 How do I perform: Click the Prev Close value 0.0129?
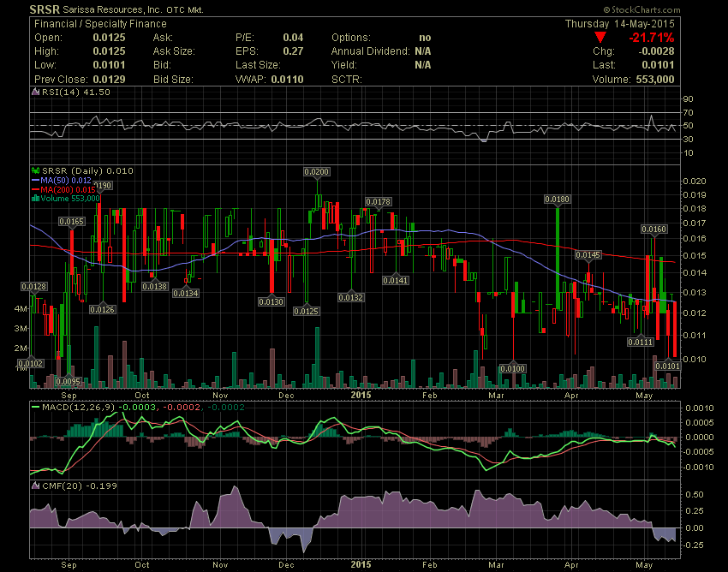[x=109, y=80]
